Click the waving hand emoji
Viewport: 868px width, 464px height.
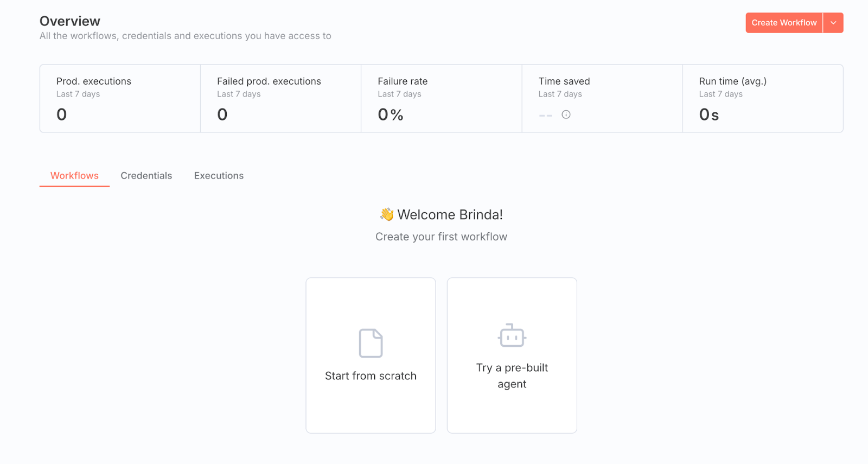(387, 215)
